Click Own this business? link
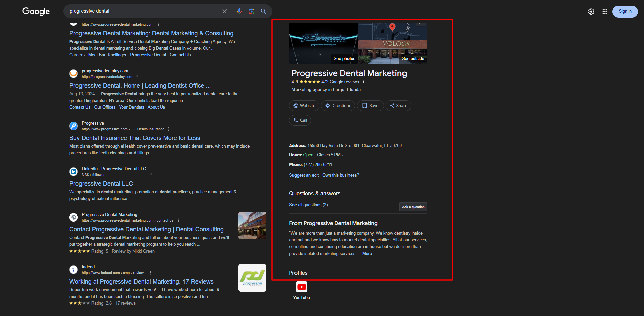The image size is (644, 316). (340, 175)
